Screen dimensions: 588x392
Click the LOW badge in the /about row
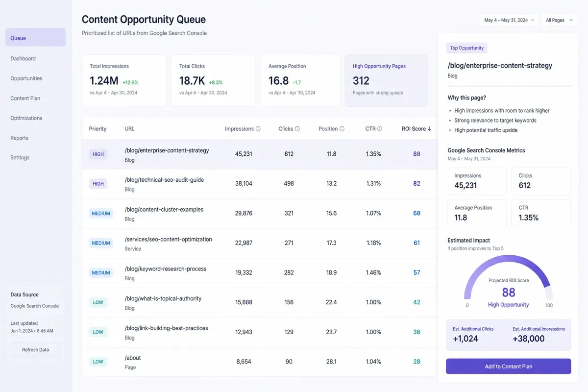[x=98, y=362]
